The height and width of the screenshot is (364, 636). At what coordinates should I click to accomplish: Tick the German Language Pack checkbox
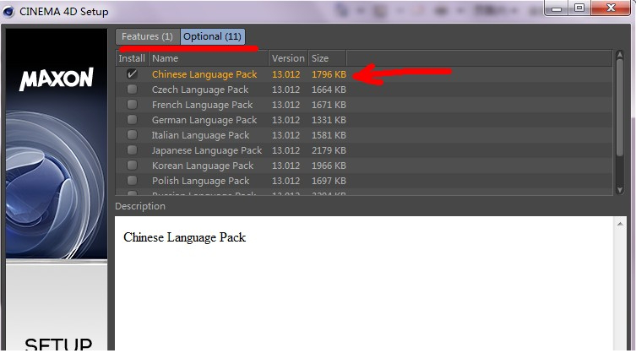tap(132, 120)
